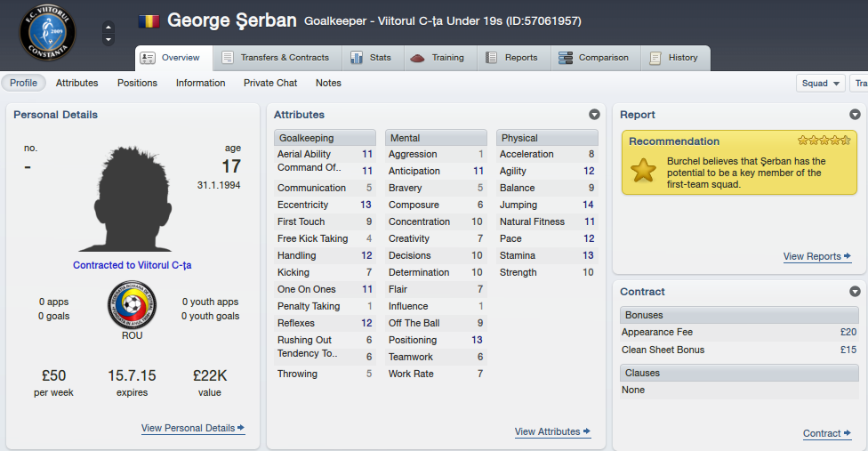Viewport: 868px width, 451px height.
Task: Go to previous player with up arrow
Action: tap(108, 27)
